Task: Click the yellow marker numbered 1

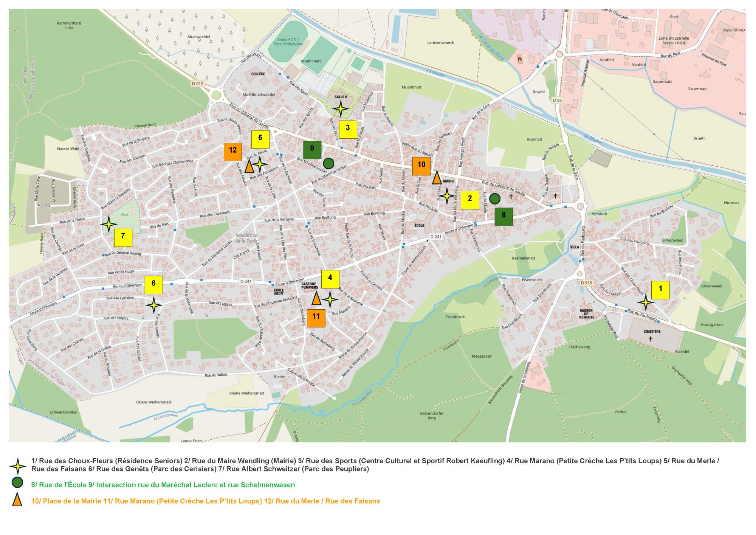Action: point(660,290)
